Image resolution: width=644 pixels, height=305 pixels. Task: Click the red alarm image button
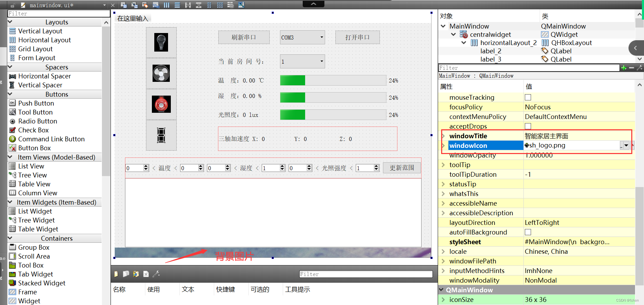click(161, 104)
